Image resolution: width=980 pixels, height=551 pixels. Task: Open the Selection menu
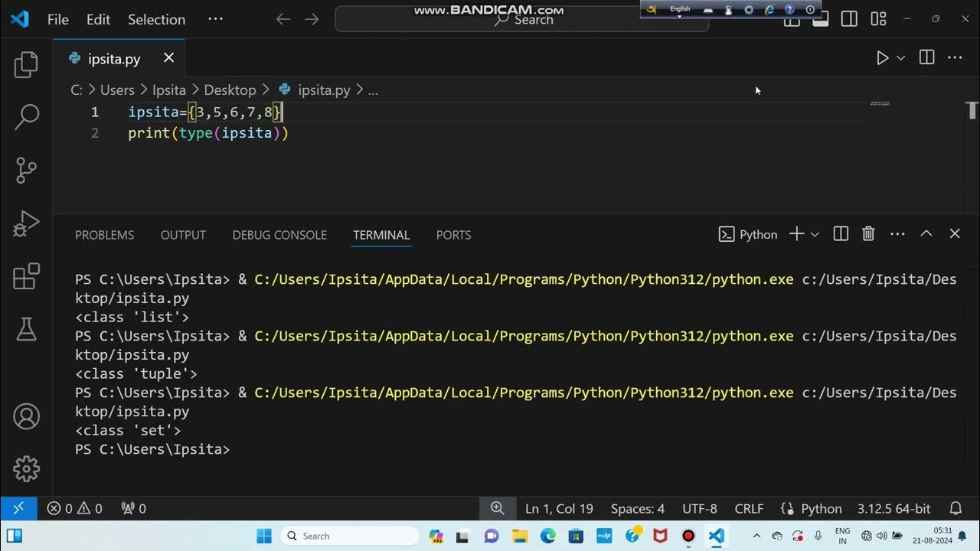click(156, 19)
